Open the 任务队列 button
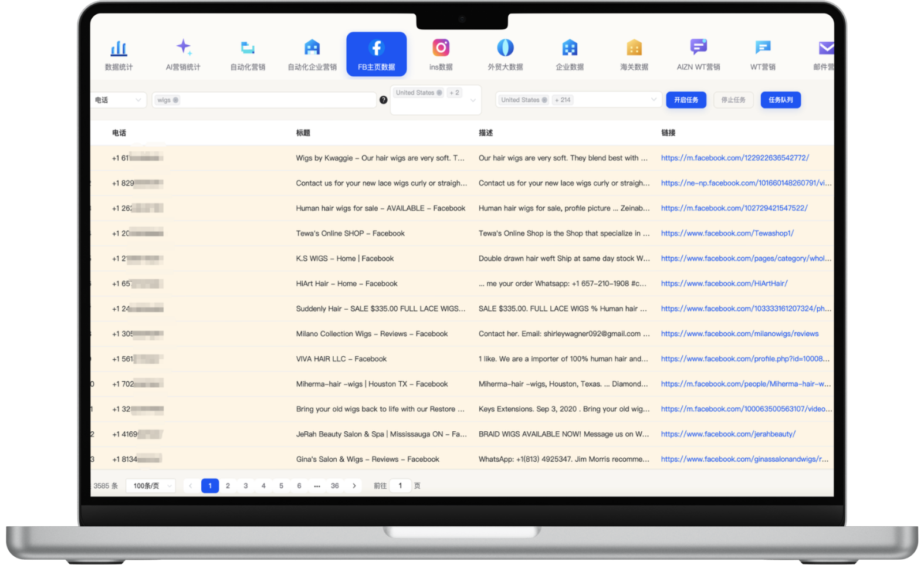Screen dimensions: 924x565 [x=780, y=100]
